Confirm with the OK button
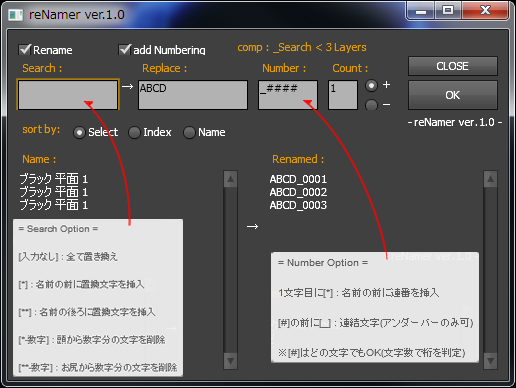This screenshot has width=516, height=388. 453,95
